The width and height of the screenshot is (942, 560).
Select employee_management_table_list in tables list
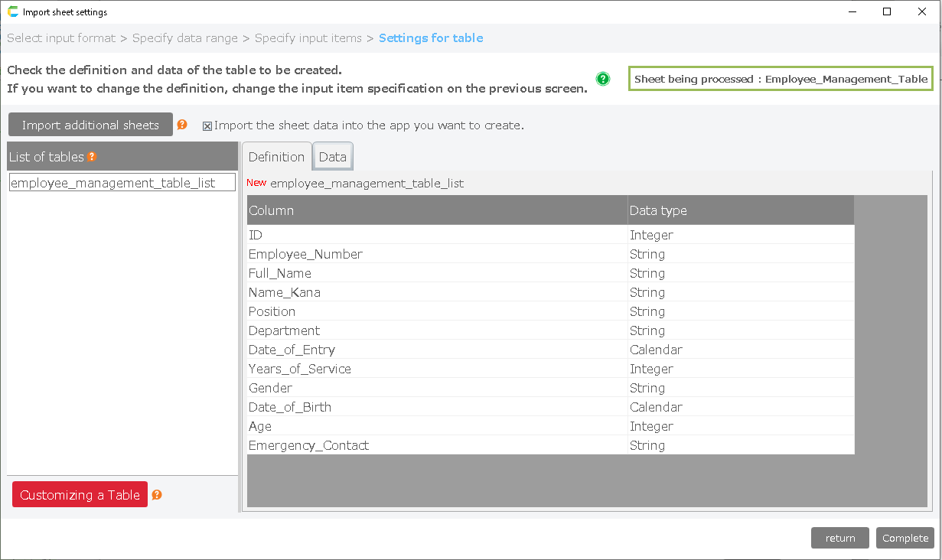pyautogui.click(x=122, y=183)
